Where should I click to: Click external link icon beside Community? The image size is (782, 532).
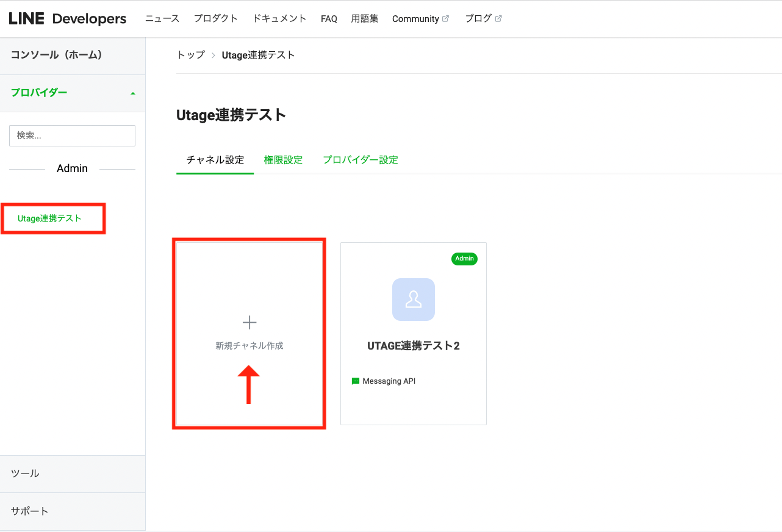pyautogui.click(x=445, y=19)
